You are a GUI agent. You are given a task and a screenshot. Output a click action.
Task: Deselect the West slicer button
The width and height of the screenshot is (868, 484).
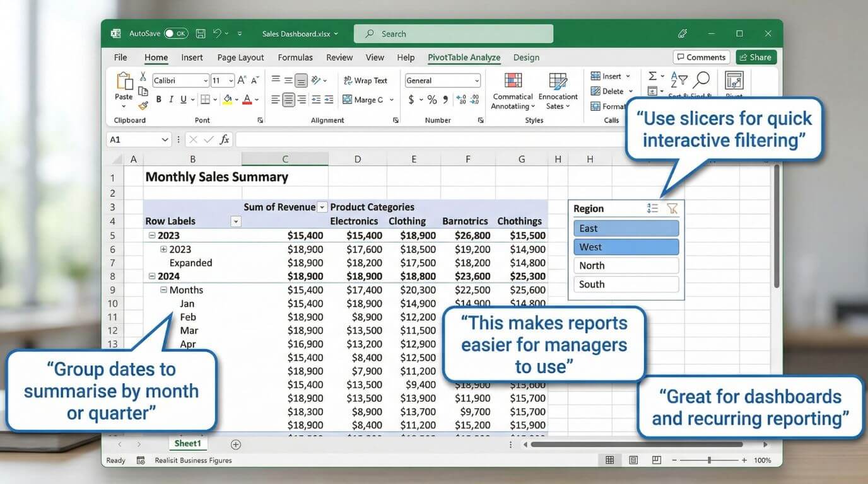click(626, 246)
